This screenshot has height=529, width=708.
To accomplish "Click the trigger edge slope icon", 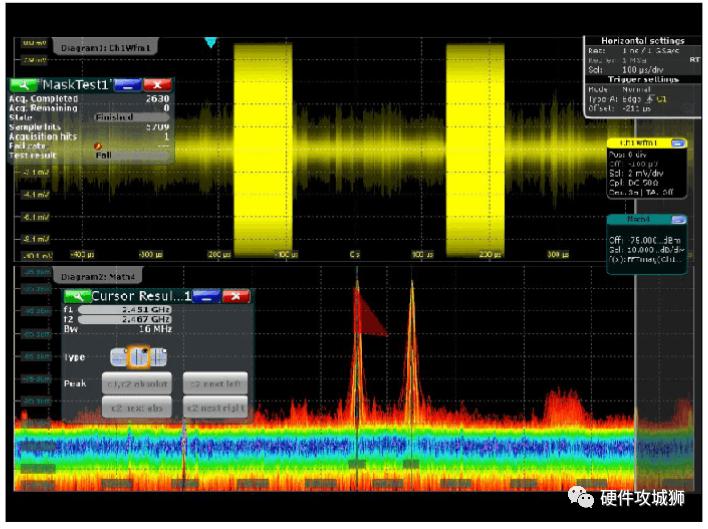I will pos(650,99).
